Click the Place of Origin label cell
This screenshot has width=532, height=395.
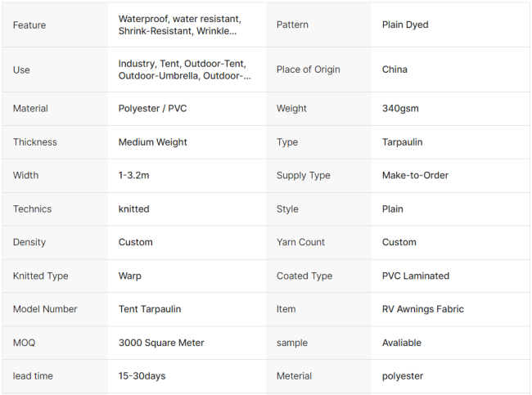[x=308, y=70]
